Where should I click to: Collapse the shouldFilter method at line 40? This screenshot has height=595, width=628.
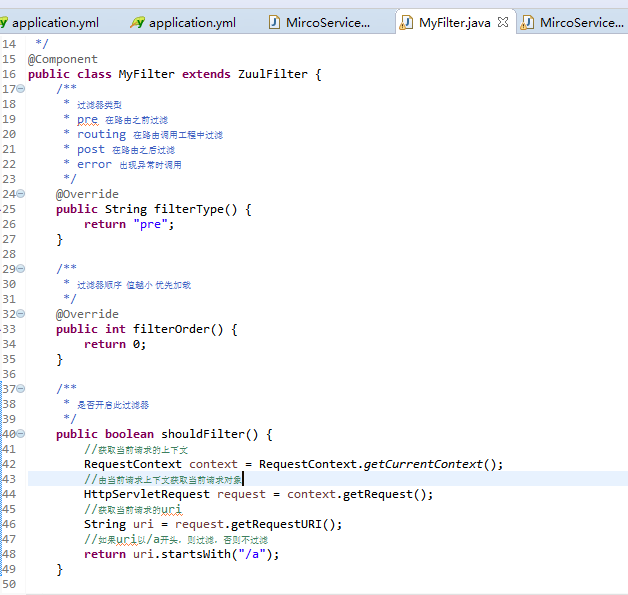pyautogui.click(x=20, y=434)
